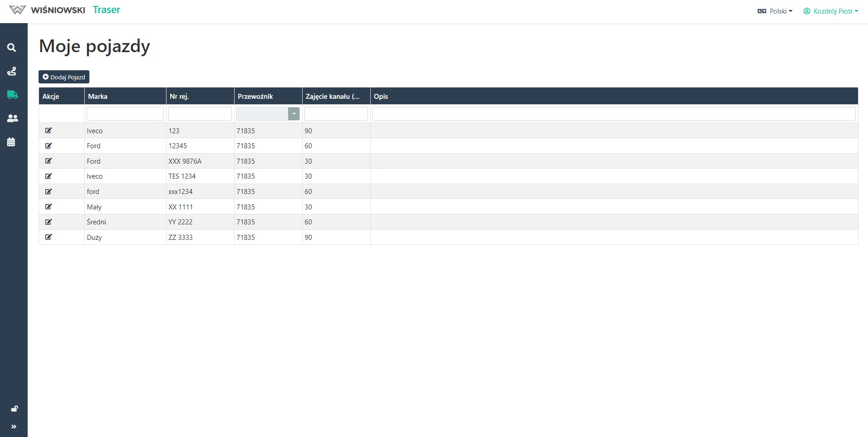
Task: Edit the Duży ZZ 3333 vehicle
Action: pos(49,237)
